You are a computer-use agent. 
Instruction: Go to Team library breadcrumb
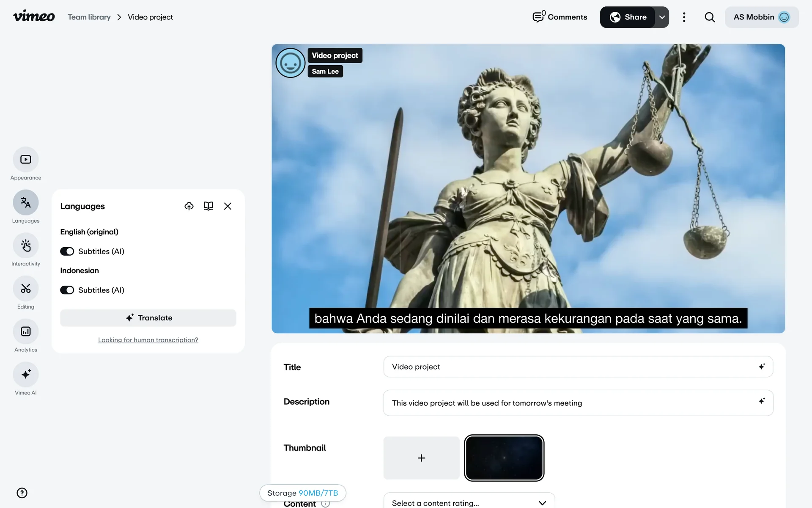[89, 17]
